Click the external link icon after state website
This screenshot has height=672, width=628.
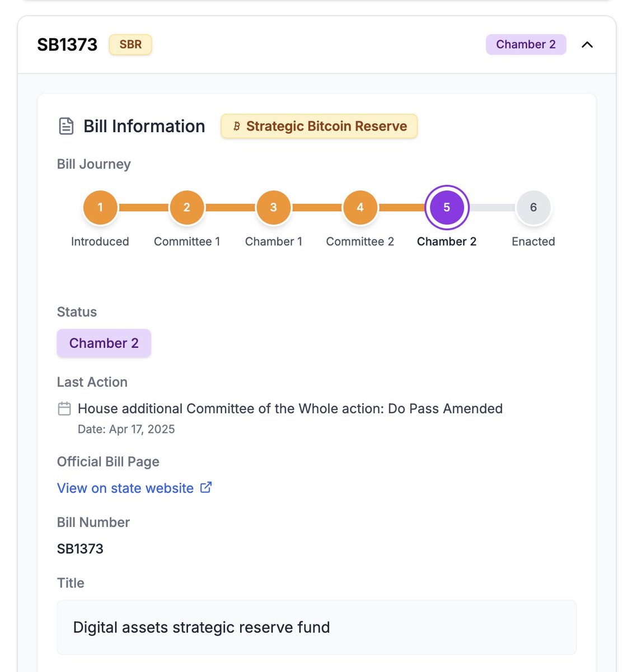coord(206,487)
